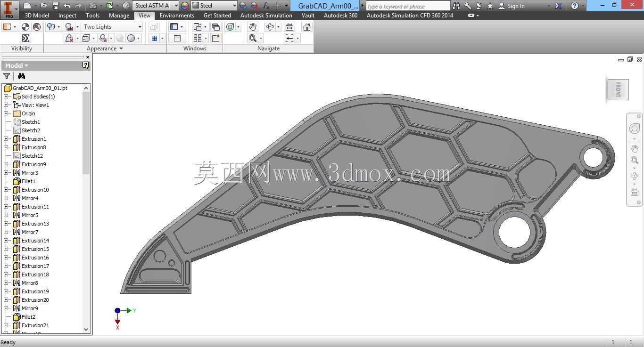Click the Object Visibility icon
This screenshot has height=347, width=644.
click(x=7, y=27)
